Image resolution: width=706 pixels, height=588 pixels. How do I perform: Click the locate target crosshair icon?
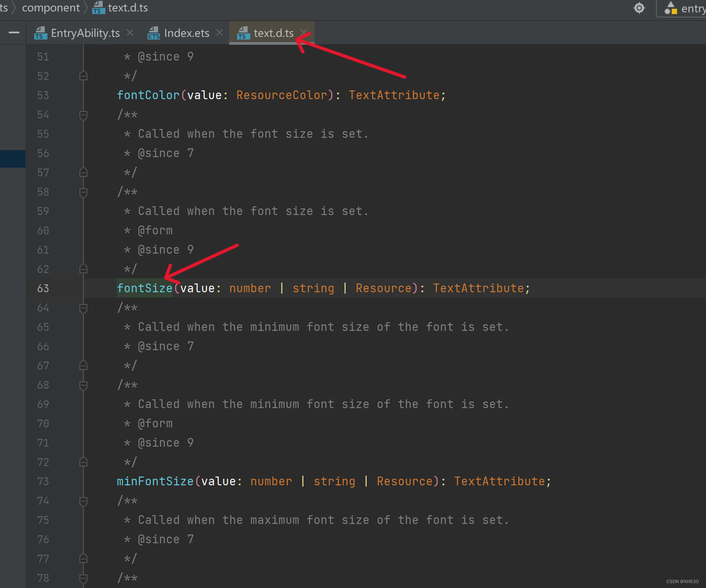tap(639, 8)
